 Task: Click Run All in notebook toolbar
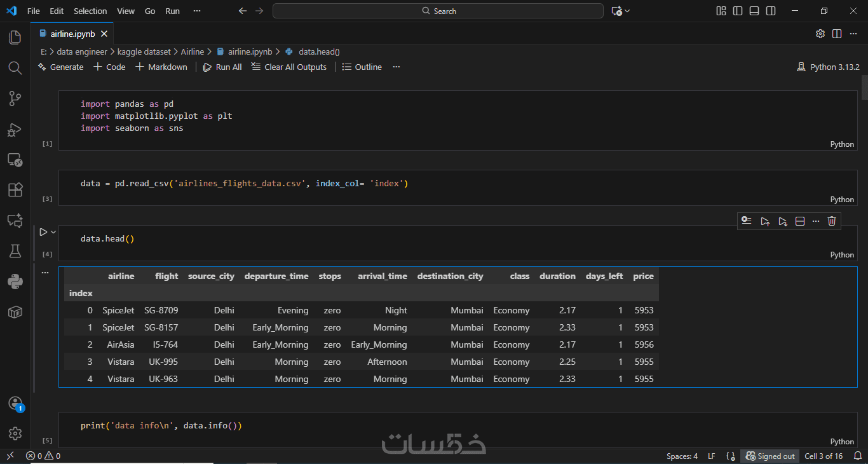pyautogui.click(x=222, y=67)
